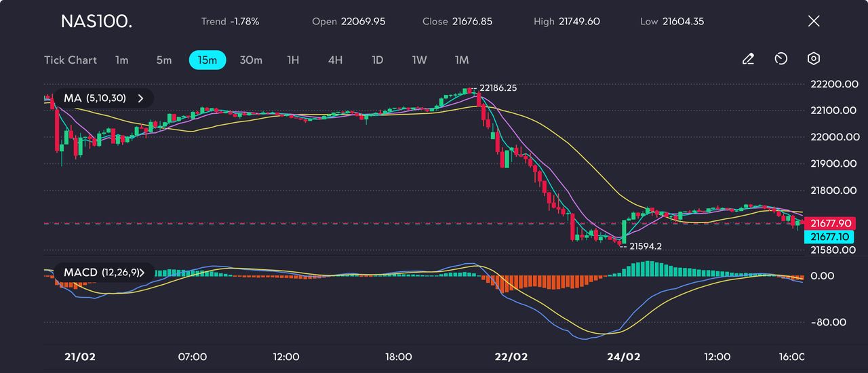Screen dimensions: 868x373
Task: Open the drawing pencil tool
Action: pyautogui.click(x=749, y=60)
